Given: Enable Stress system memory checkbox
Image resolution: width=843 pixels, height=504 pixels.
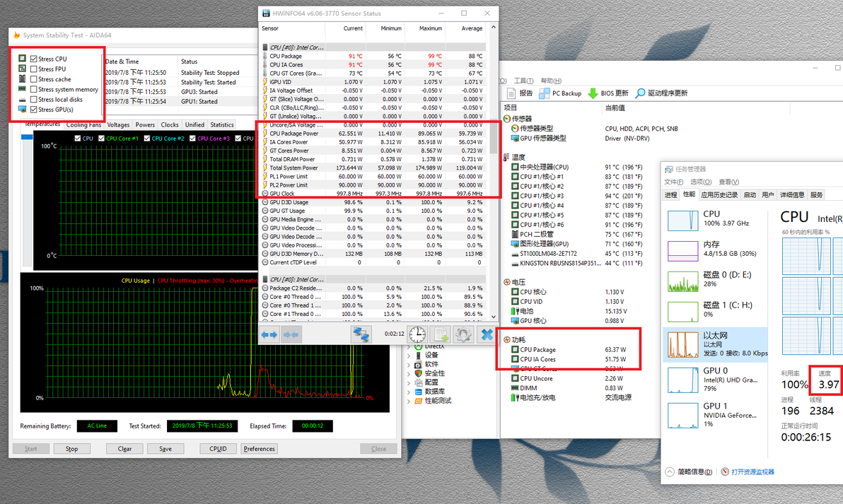Looking at the screenshot, I should click(34, 89).
